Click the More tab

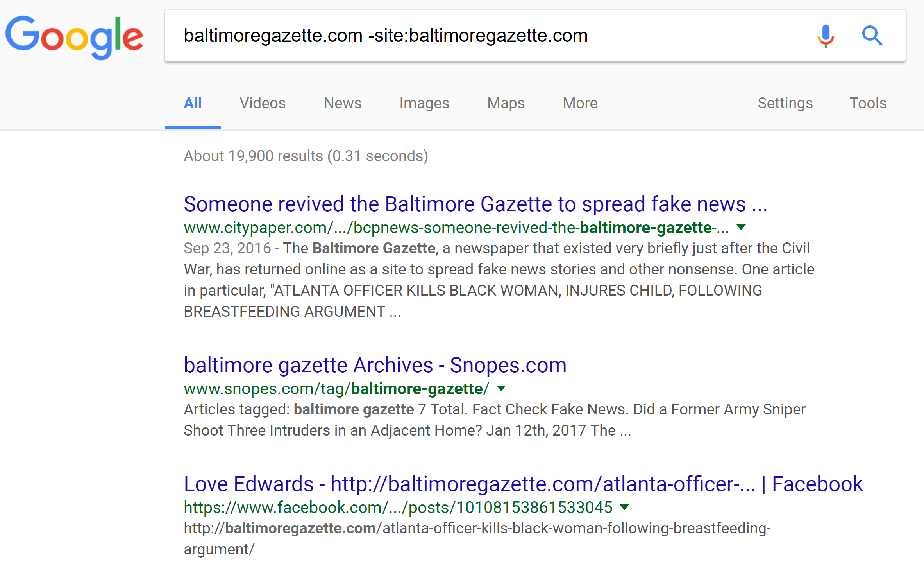click(x=579, y=103)
